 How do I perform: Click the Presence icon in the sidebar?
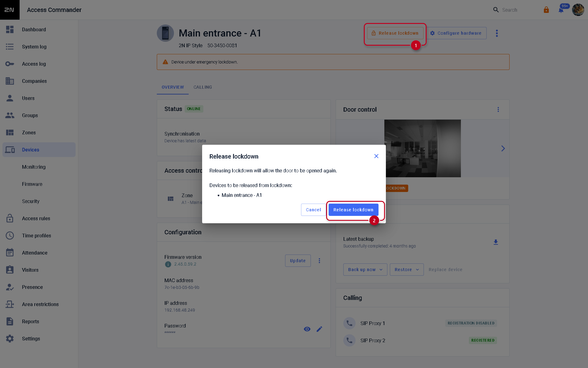(x=10, y=287)
